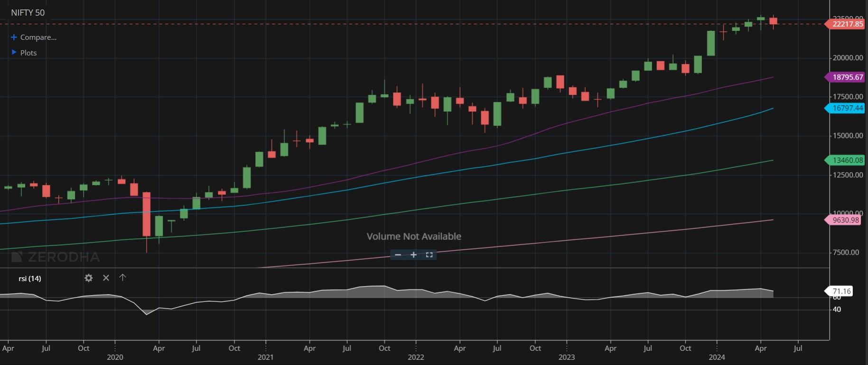Click the large red March 2020 candle
Screen dimensions: 868x365
[x=147, y=214]
